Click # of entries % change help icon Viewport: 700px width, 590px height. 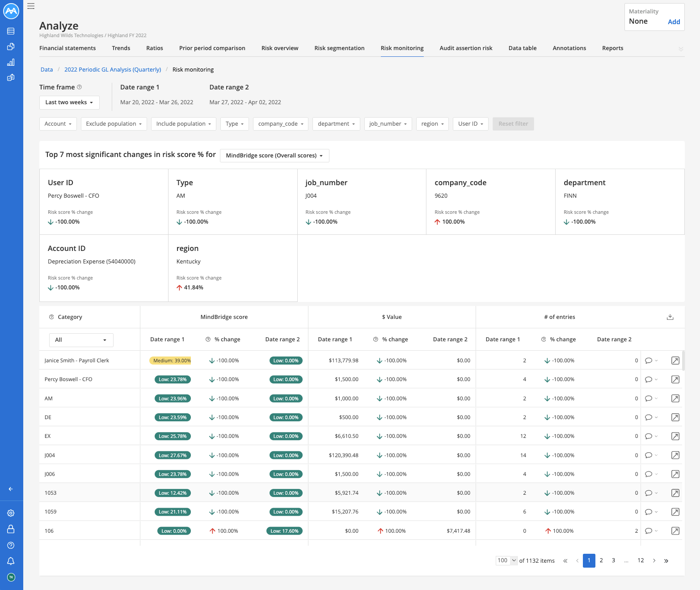(x=544, y=339)
